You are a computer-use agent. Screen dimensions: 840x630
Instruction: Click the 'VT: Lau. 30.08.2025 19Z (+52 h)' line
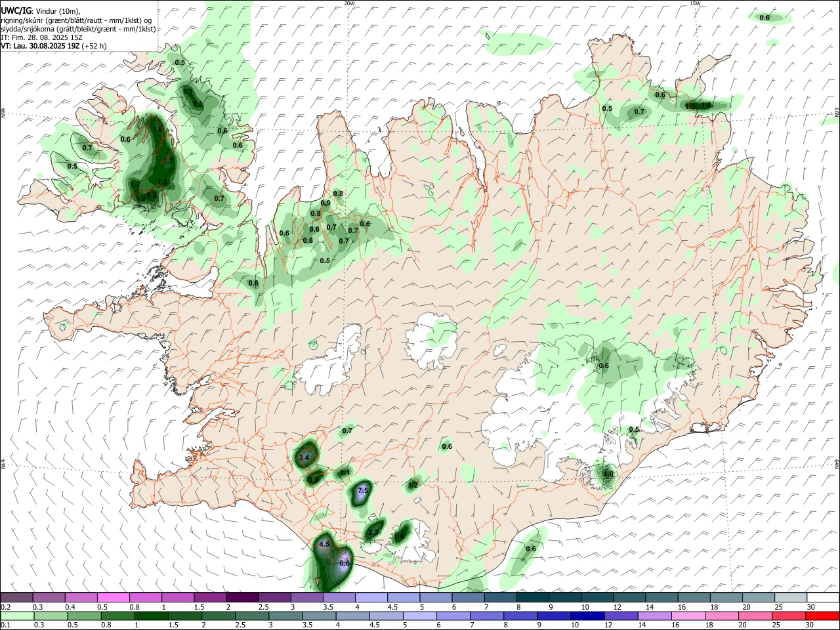(54, 46)
